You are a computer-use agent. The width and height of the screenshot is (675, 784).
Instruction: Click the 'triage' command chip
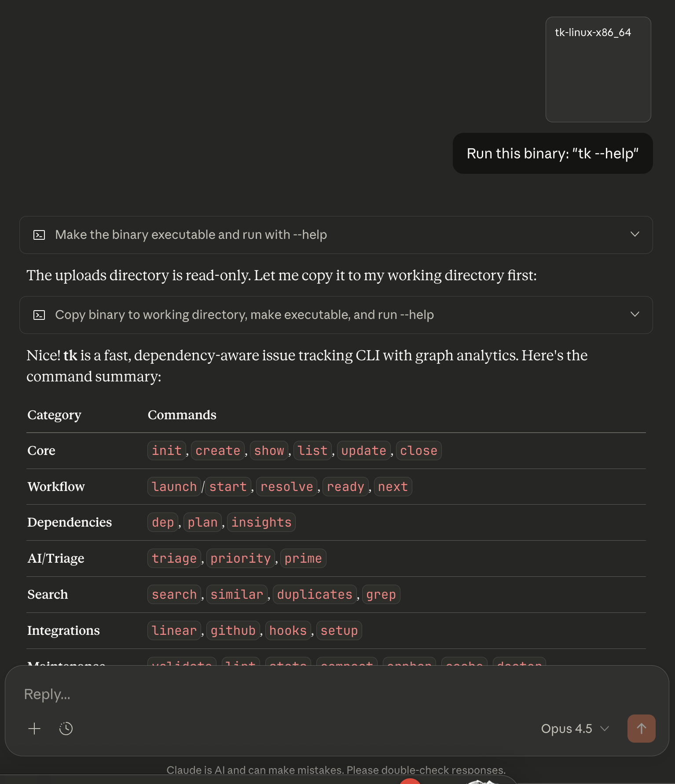[x=174, y=558]
